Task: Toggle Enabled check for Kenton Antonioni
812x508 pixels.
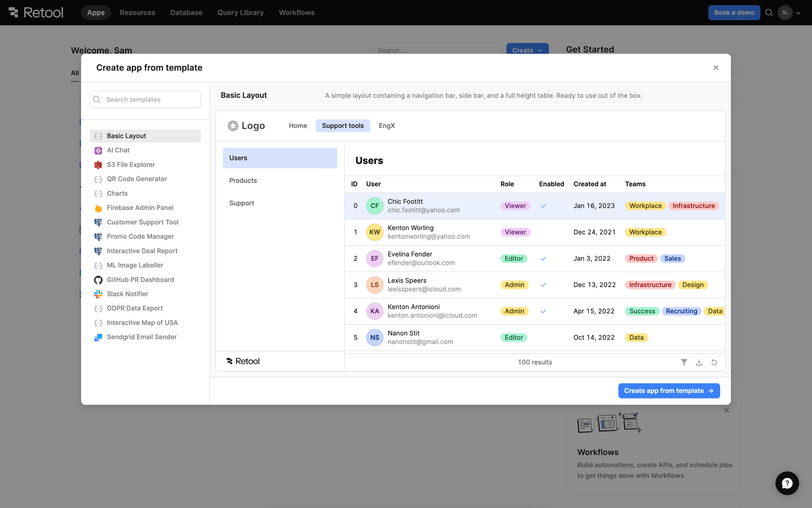Action: click(543, 311)
